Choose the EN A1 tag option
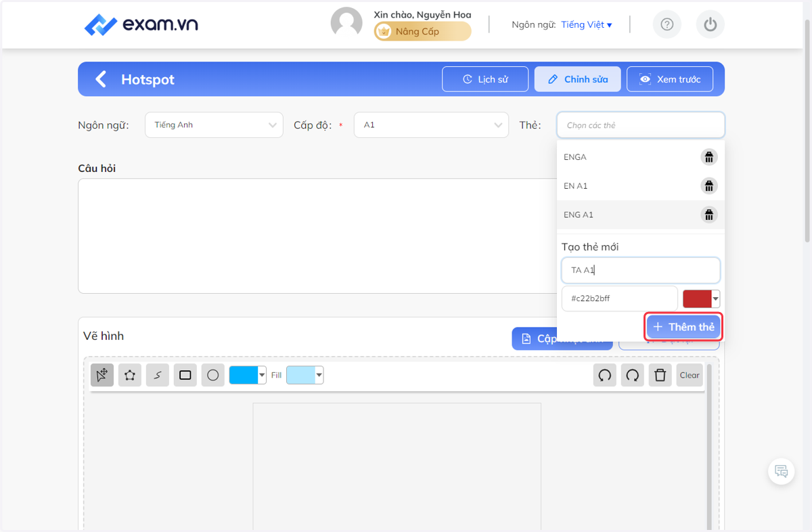This screenshot has height=532, width=812. pos(641,186)
